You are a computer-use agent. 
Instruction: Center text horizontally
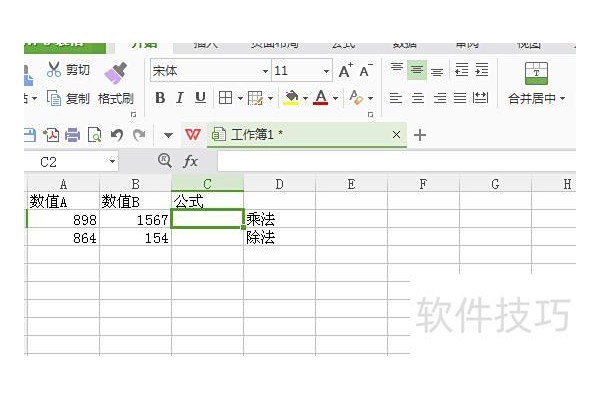(417, 98)
